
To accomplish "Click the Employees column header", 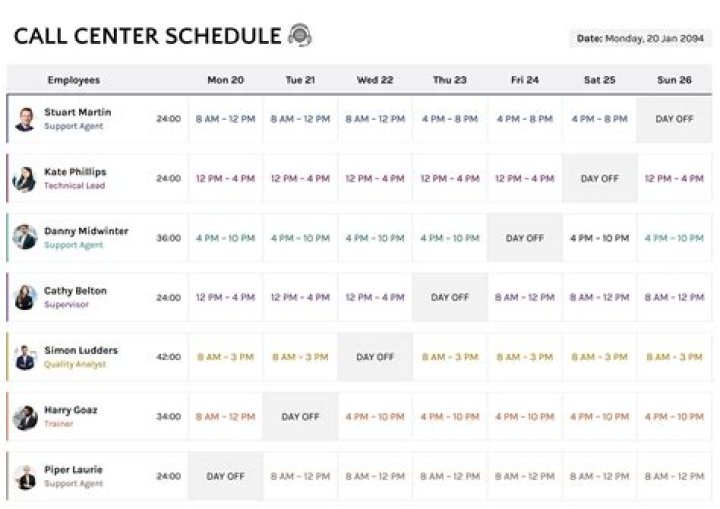I will [x=73, y=80].
